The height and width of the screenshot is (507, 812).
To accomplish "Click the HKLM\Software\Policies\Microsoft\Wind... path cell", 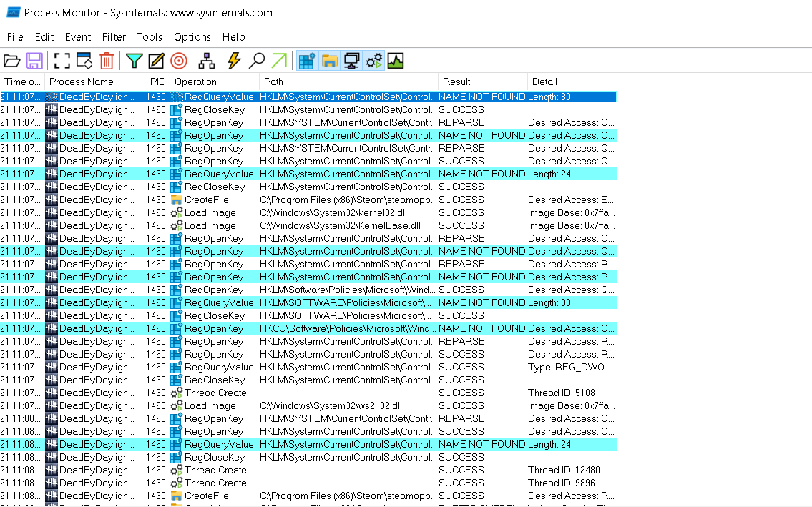I will pyautogui.click(x=348, y=290).
